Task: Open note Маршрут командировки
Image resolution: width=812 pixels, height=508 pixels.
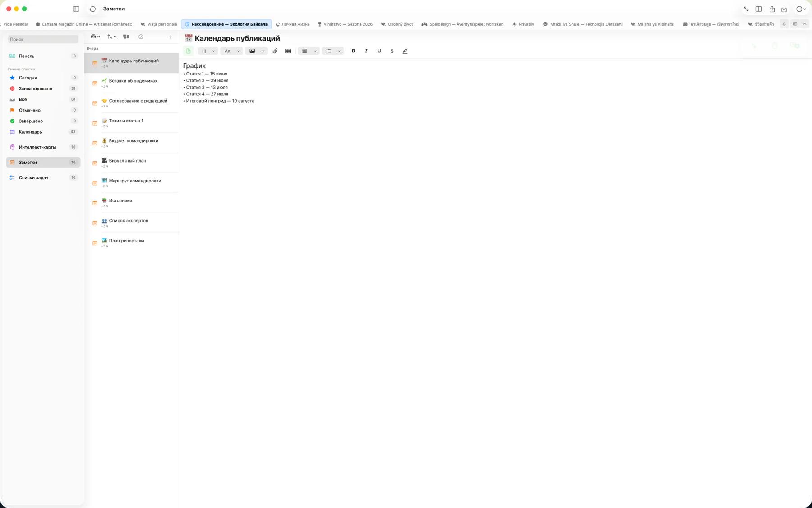Action: pos(131,183)
